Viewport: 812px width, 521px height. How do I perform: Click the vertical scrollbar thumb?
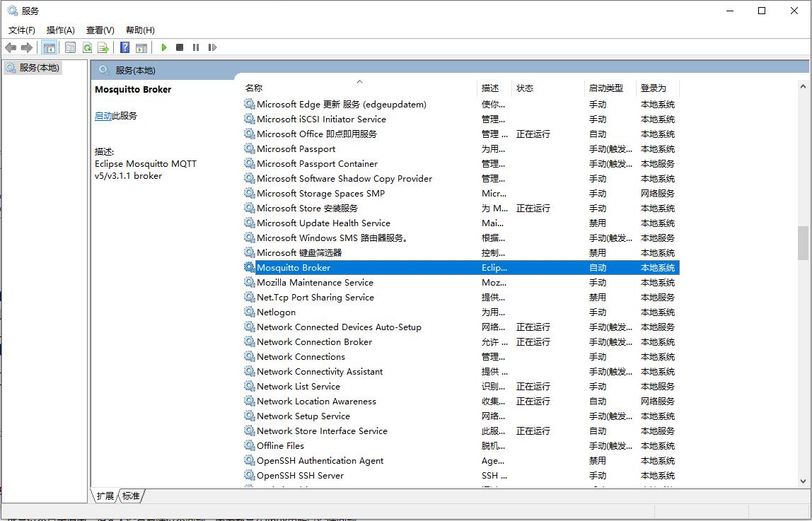pos(804,242)
